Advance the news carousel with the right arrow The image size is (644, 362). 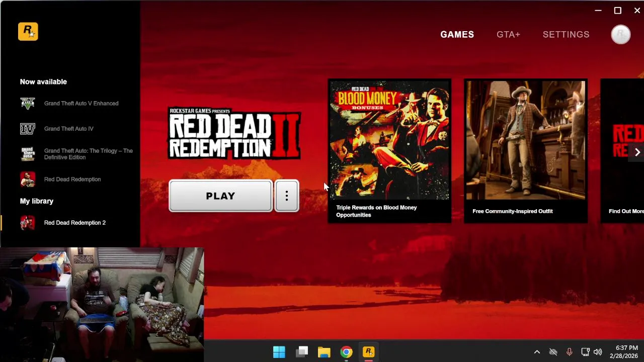[x=637, y=152]
